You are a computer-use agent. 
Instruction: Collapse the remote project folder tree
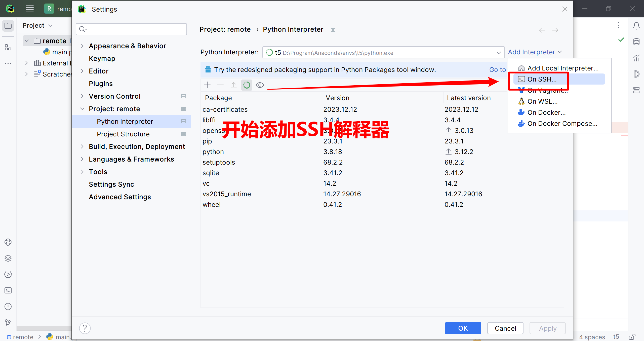pos(27,41)
